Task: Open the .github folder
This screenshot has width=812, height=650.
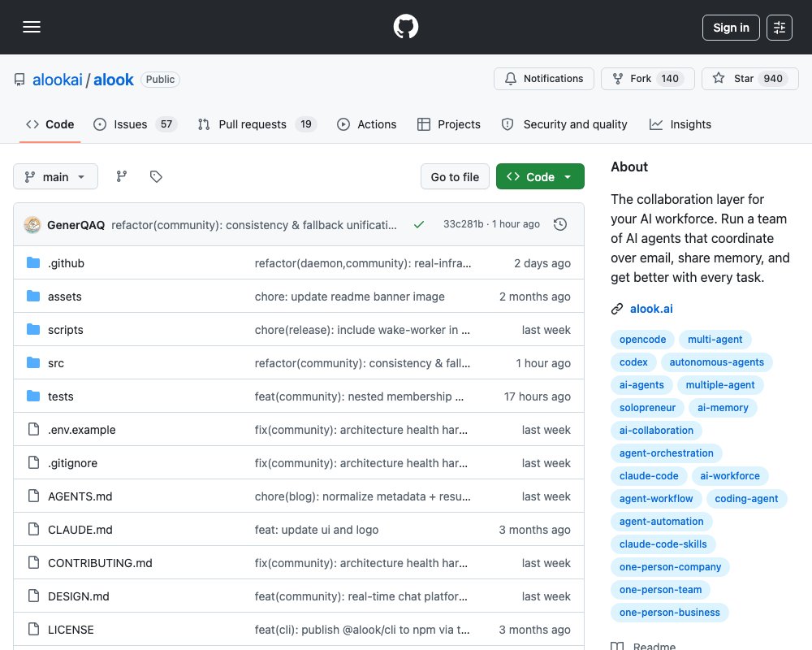Action: pos(66,263)
